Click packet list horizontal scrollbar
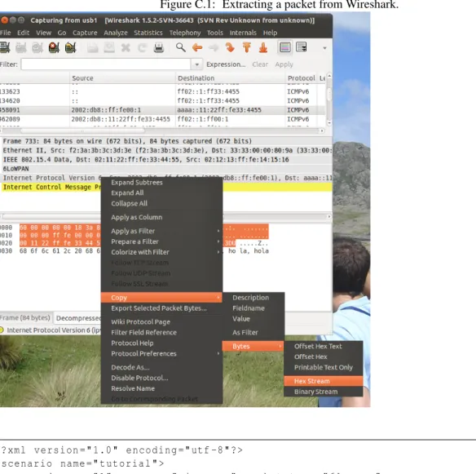This screenshot has width=476, height=474. (x=162, y=131)
